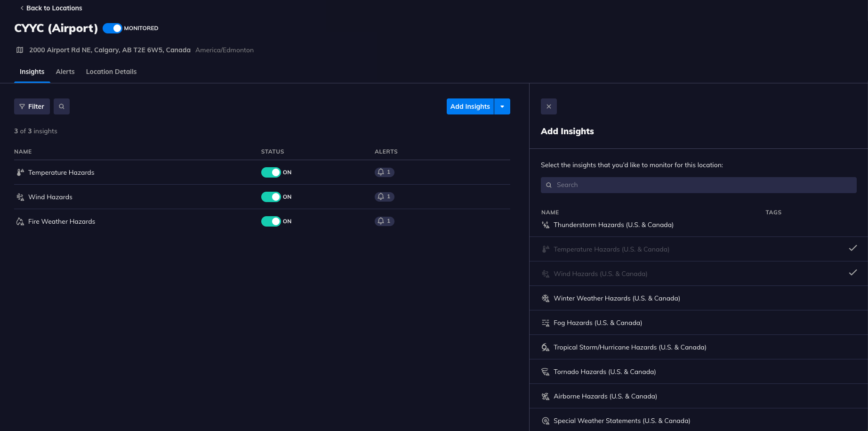Switch off Fire Weather Hazards toggle
868x431 pixels.
[x=271, y=221]
